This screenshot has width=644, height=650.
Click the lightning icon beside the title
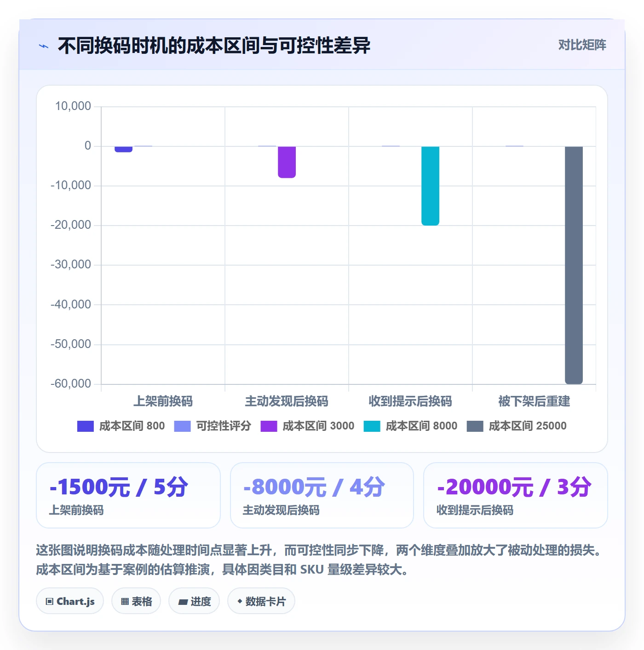tap(44, 46)
